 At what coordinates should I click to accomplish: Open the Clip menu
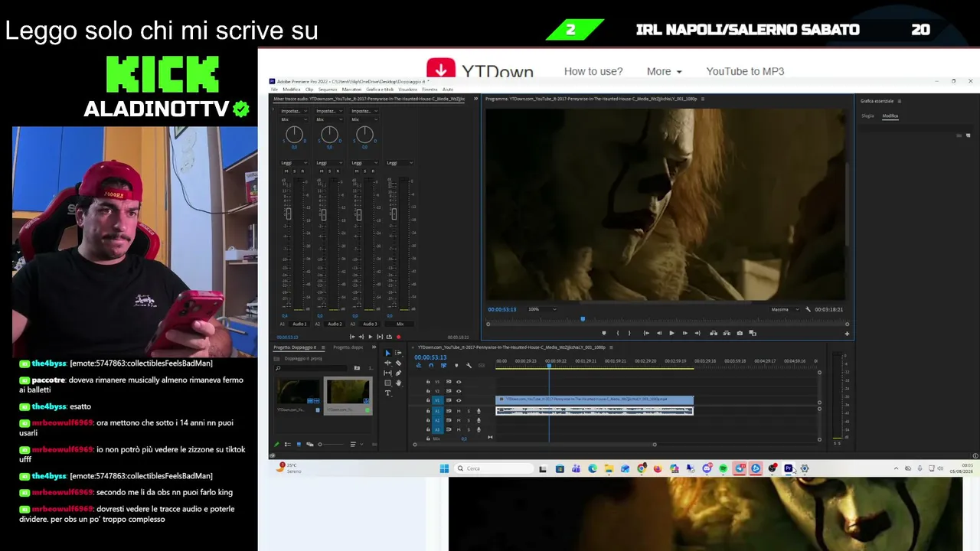coord(309,90)
